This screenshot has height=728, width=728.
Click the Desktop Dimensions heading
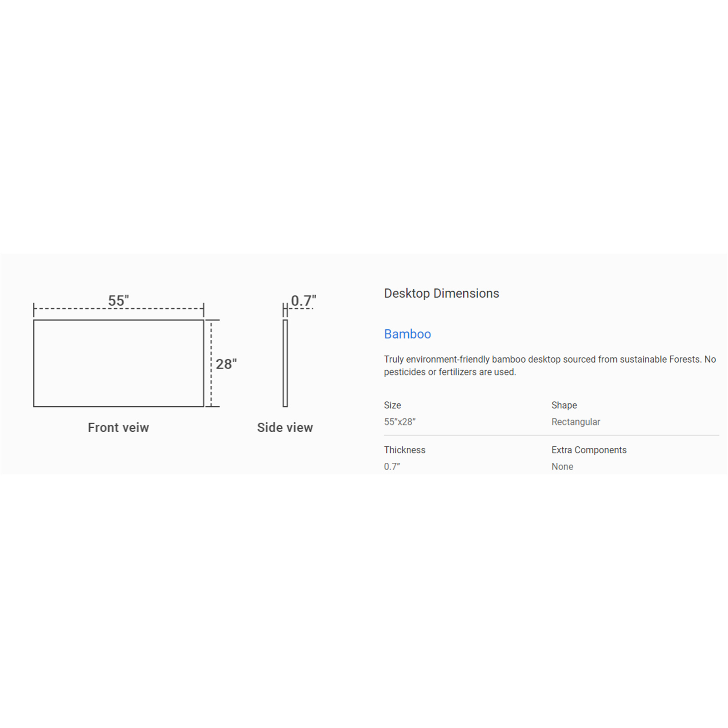(x=441, y=293)
